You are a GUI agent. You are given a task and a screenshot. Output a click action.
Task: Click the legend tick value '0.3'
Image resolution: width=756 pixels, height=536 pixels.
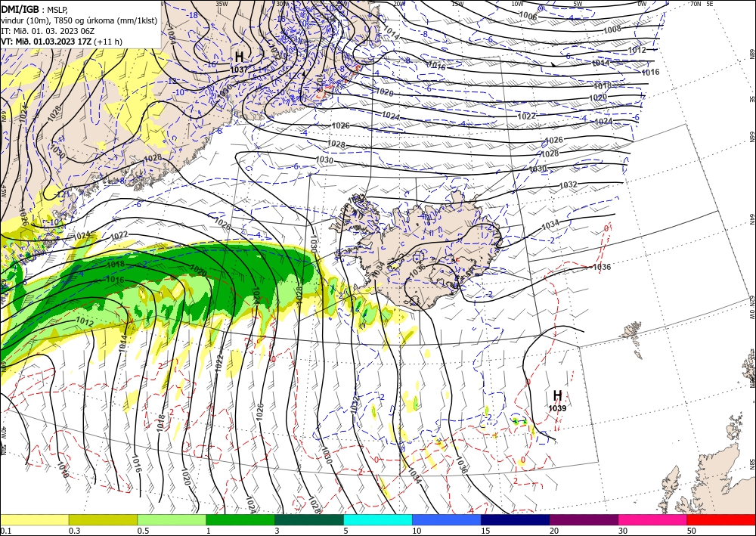coord(74,531)
